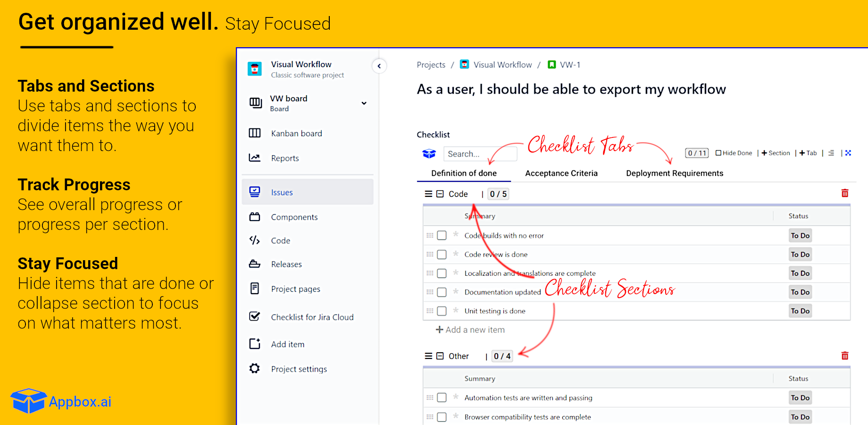Collapse the Code section
Viewport: 868px width, 425px height.
pyautogui.click(x=440, y=194)
